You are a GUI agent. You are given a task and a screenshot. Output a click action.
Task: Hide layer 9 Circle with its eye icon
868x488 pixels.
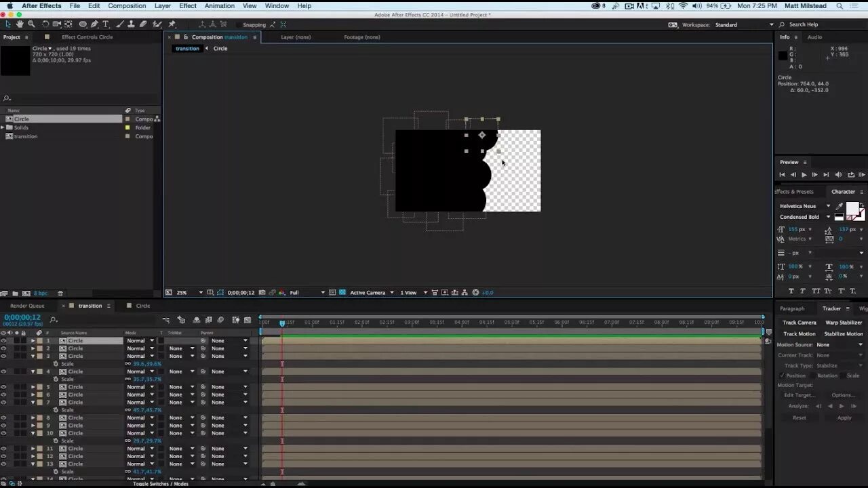coord(3,426)
